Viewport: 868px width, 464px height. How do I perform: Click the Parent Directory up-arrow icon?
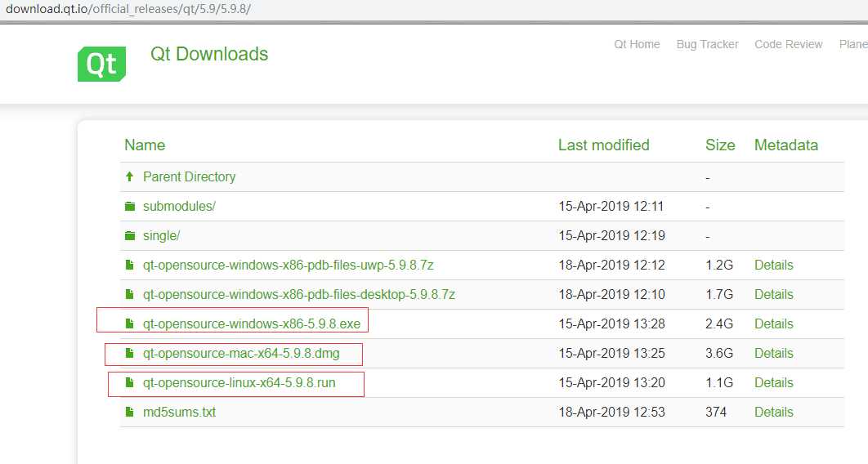[129, 176]
